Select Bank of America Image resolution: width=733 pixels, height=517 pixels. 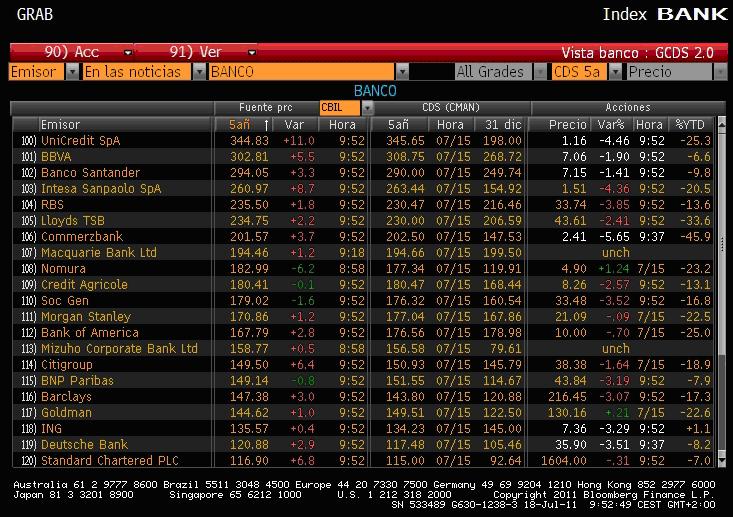90,332
